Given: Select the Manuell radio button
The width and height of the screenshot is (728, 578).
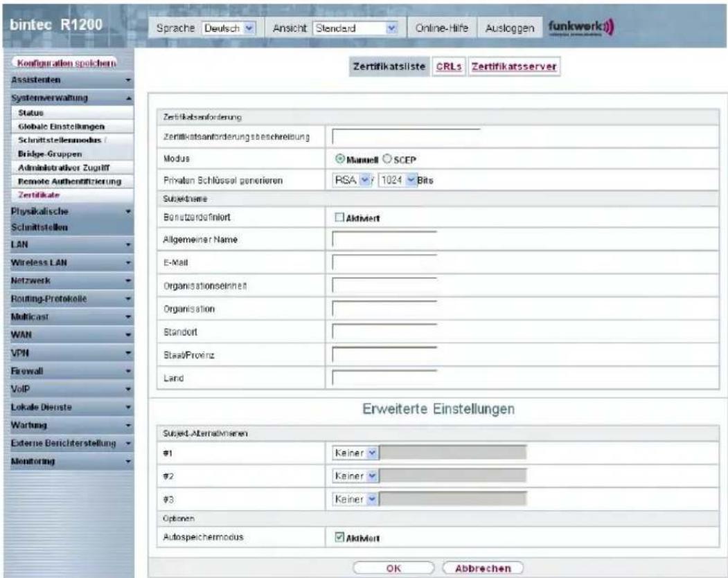Looking at the screenshot, I should pos(340,159).
